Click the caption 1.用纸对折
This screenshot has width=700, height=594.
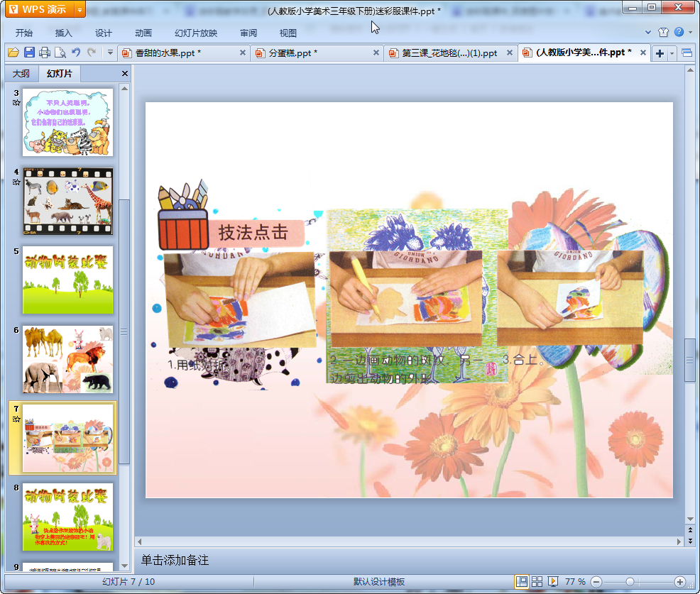[196, 365]
